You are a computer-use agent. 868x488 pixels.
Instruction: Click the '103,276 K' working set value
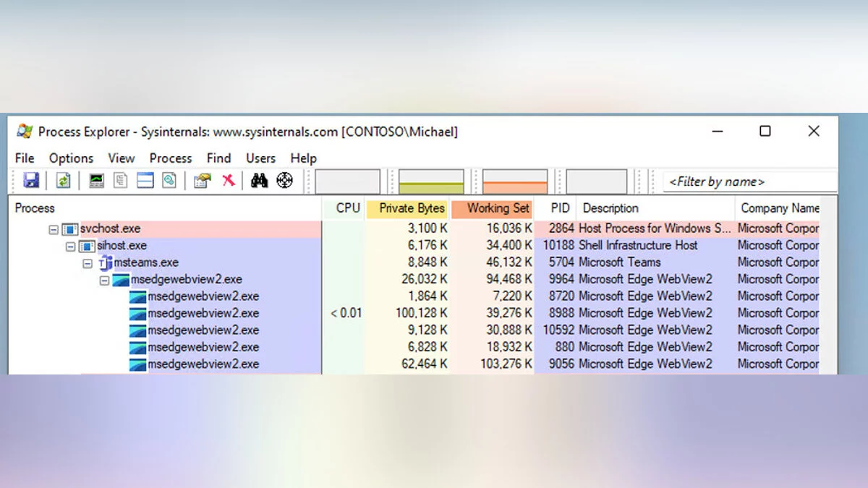[506, 364]
